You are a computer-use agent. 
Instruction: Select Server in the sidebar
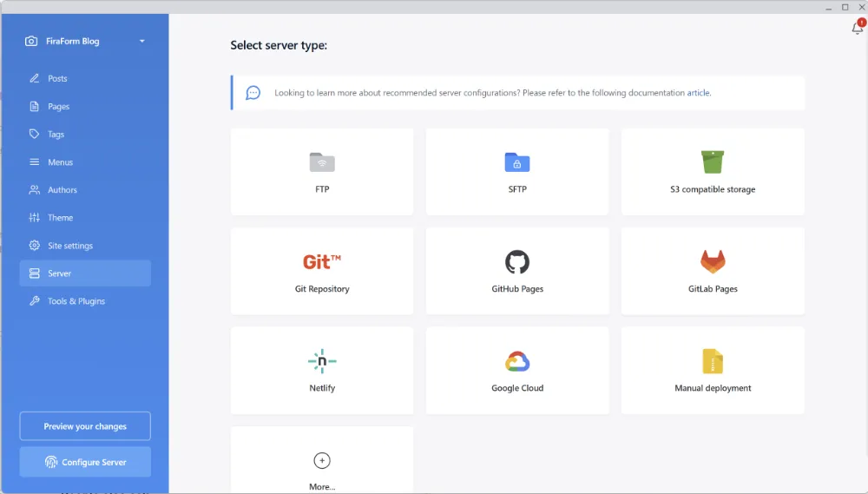(x=85, y=273)
